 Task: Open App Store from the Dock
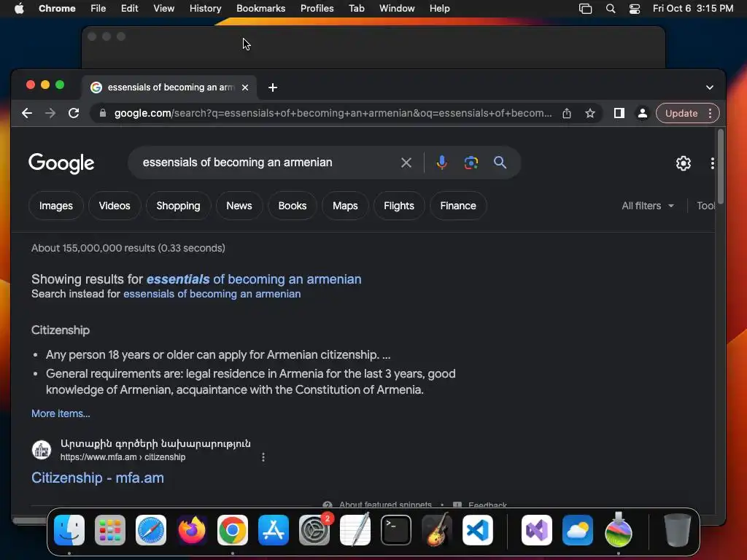pyautogui.click(x=274, y=530)
